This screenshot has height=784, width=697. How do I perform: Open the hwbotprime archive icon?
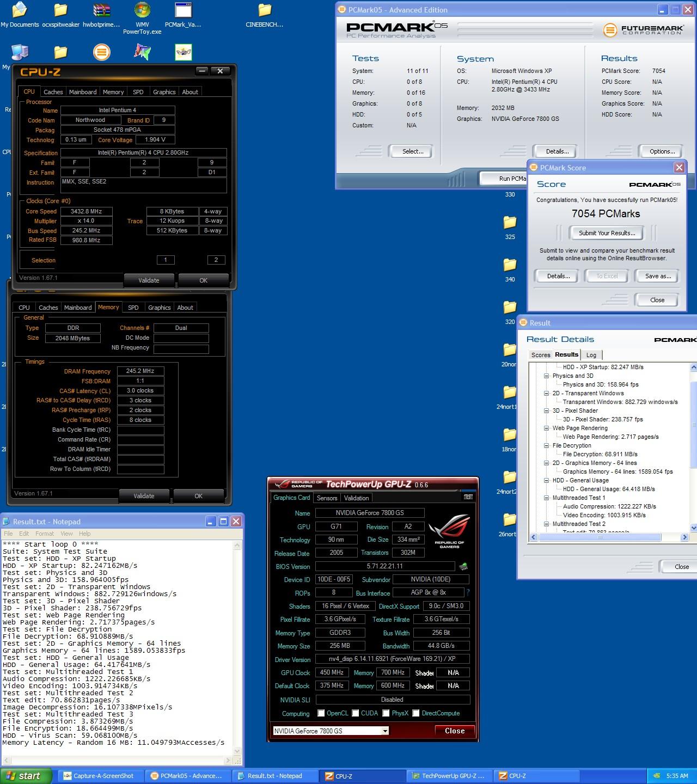[x=101, y=15]
